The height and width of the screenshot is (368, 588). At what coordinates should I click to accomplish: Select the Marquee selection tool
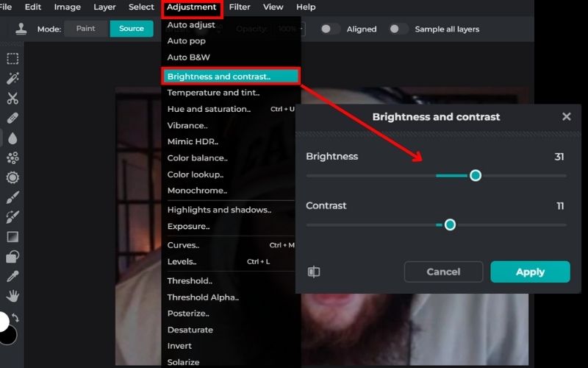point(12,59)
